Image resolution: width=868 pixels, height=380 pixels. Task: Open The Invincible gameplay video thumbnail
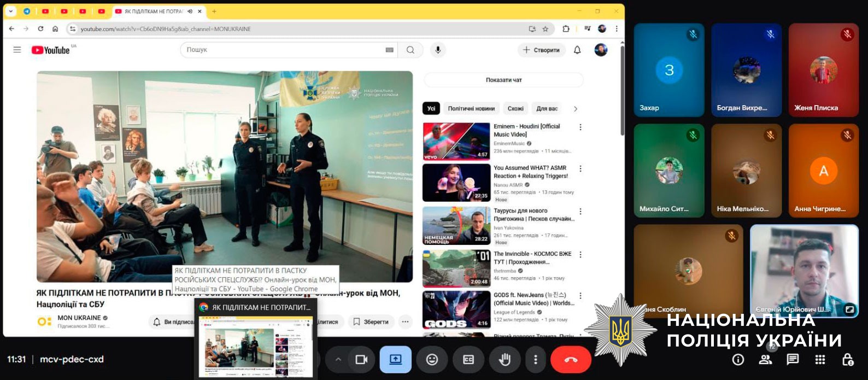point(456,268)
